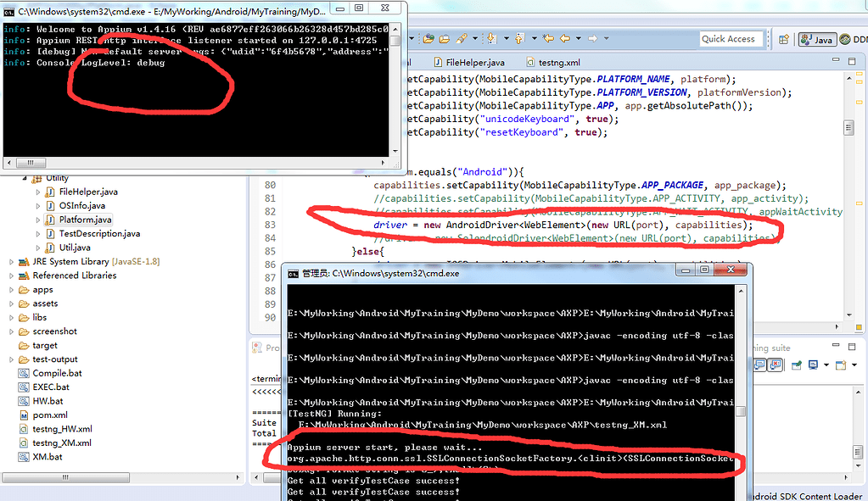Click the Back navigation arrow
The image size is (868, 501).
(564, 38)
